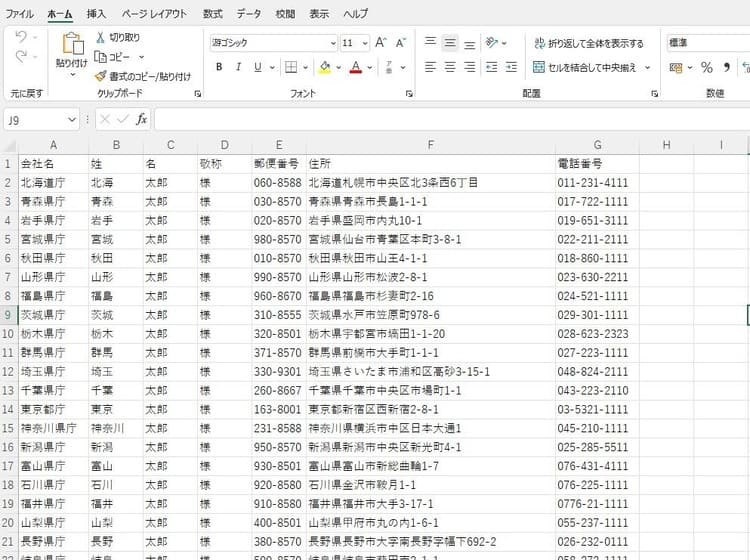This screenshot has height=560, width=750.
Task: Click the Cut (切り取り) scissors button
Action: tap(118, 37)
